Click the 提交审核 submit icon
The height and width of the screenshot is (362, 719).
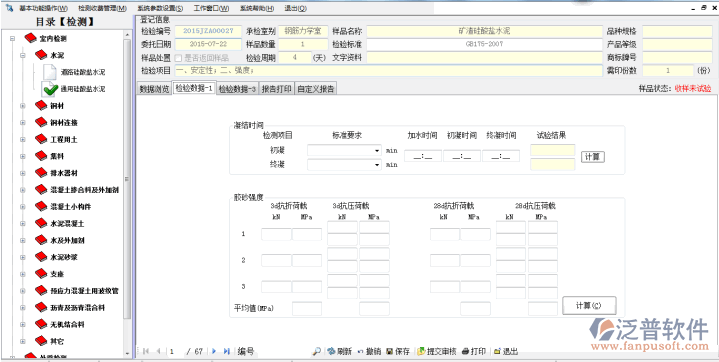[x=421, y=351]
